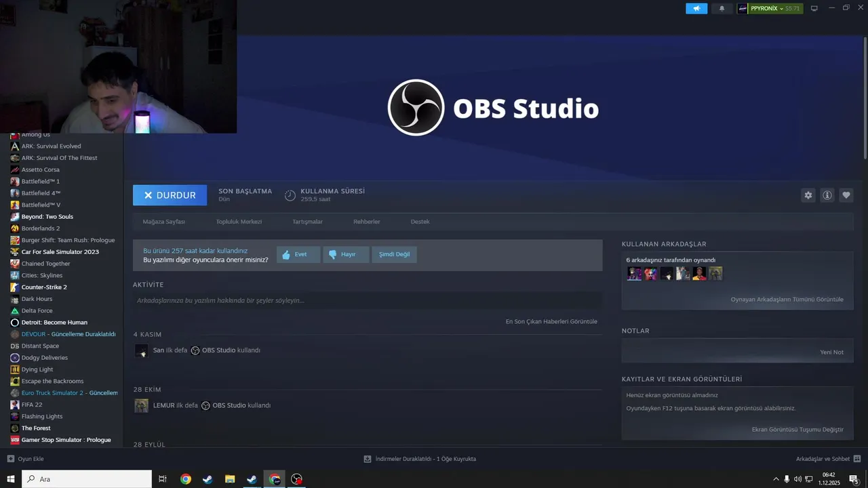This screenshot has height=488, width=868.
Task: Click the Windows Start button
Action: coord(11,479)
